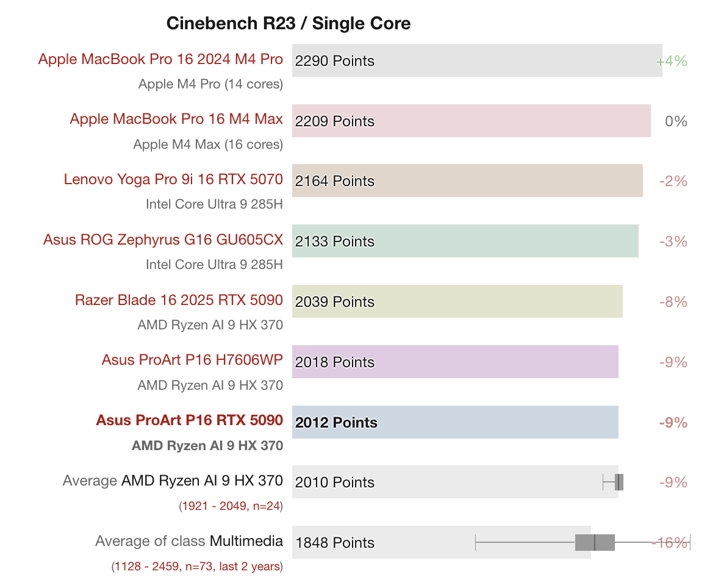Open the Multimedia class average link
Image resolution: width=721 pixels, height=588 pixels.
pos(246,541)
